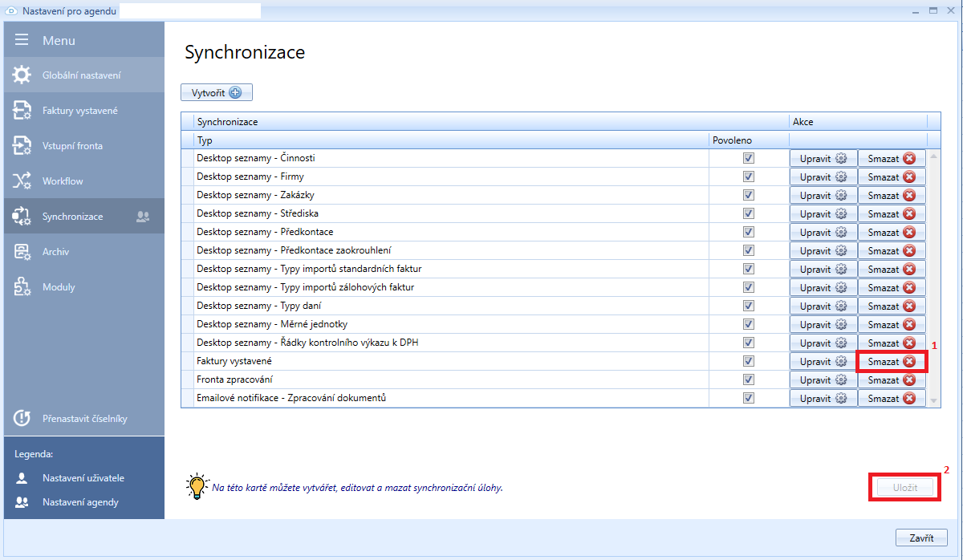Click Smazat for Emailové notifikace row
963x560 pixels.
tap(891, 398)
